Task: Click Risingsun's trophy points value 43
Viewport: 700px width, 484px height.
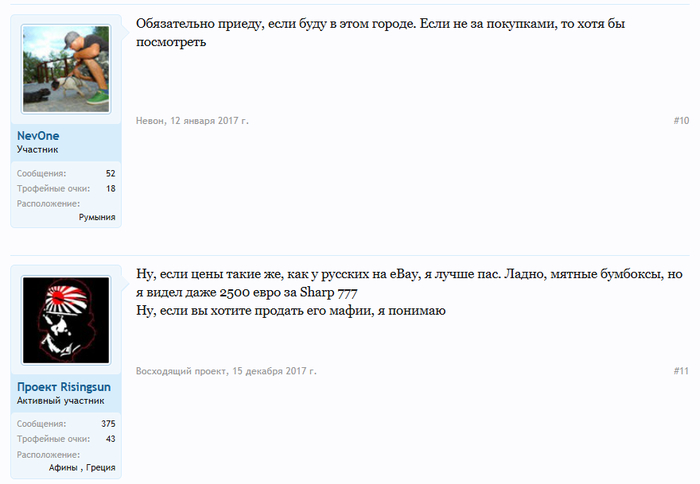Action: pos(110,439)
